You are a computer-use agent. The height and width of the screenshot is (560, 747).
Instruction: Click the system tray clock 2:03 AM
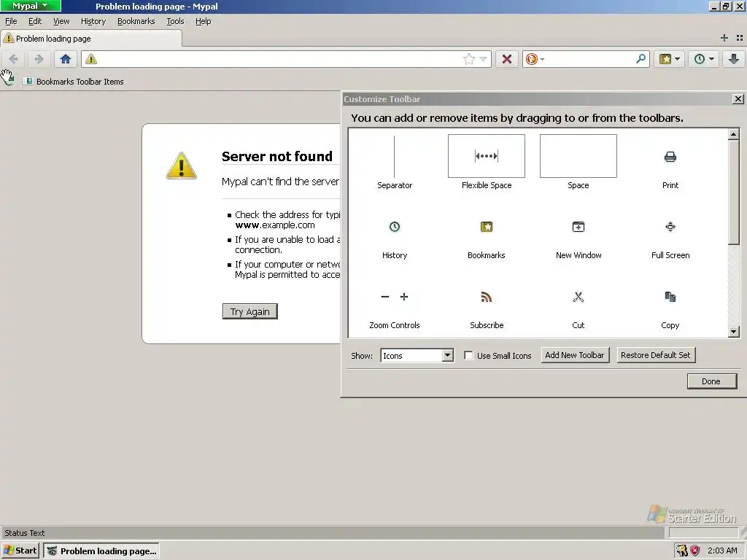(722, 551)
